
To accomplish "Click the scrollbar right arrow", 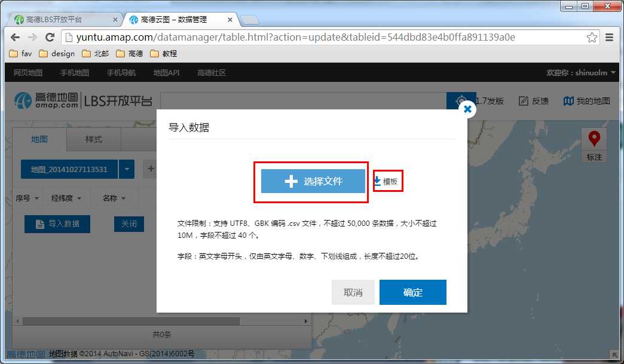I will [x=305, y=321].
